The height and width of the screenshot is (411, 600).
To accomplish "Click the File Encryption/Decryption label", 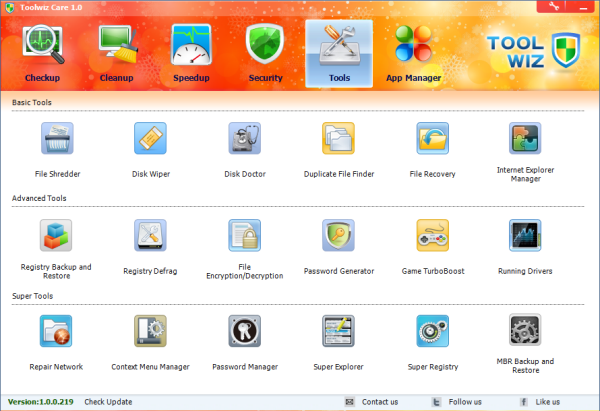I will click(245, 271).
